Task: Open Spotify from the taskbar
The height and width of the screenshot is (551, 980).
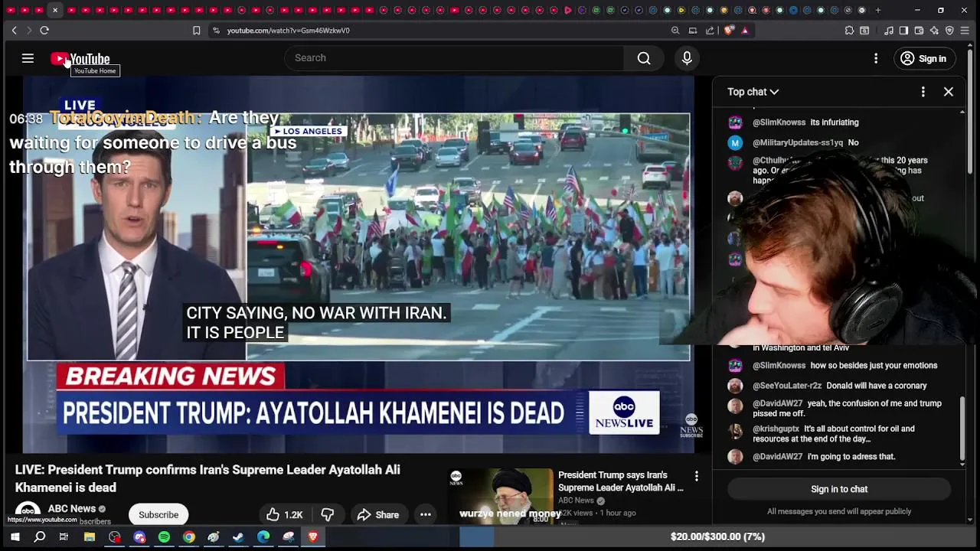Action: (164, 537)
